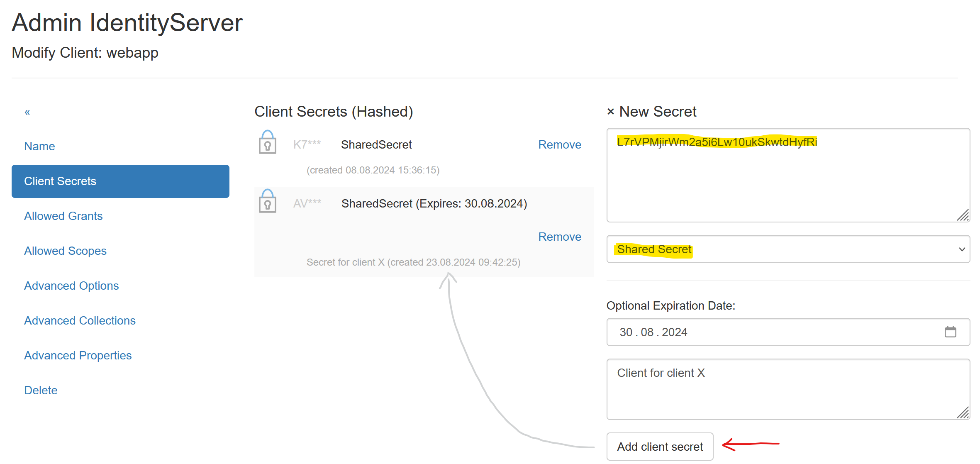Screen dimensions: 980x464
Task: Open the Advanced Options section
Action: (71, 286)
